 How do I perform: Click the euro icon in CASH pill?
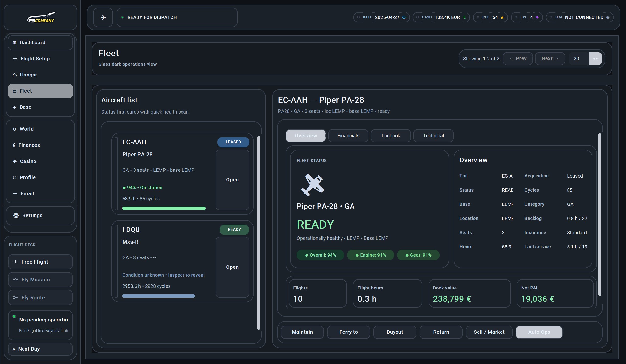pyautogui.click(x=464, y=17)
